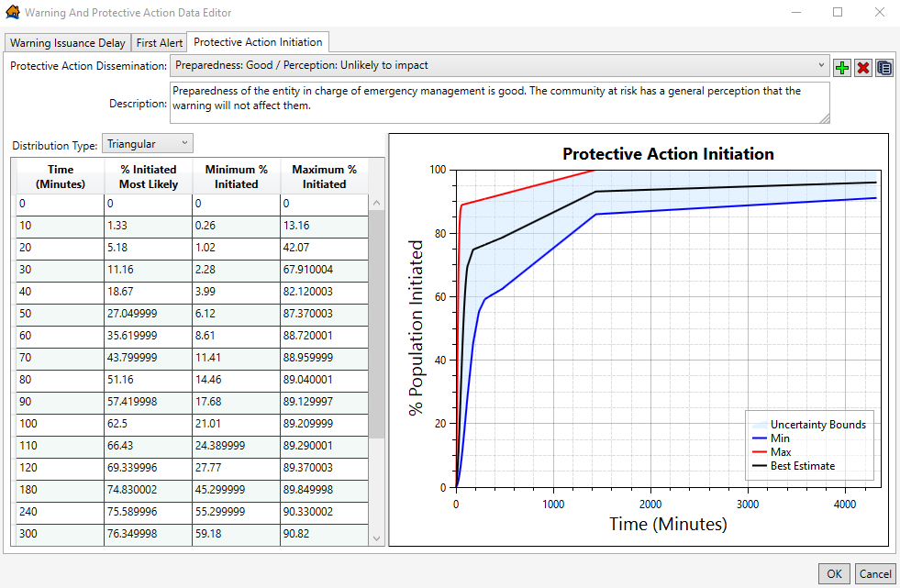Open the Distribution Type Triangular dropdown

(x=148, y=143)
